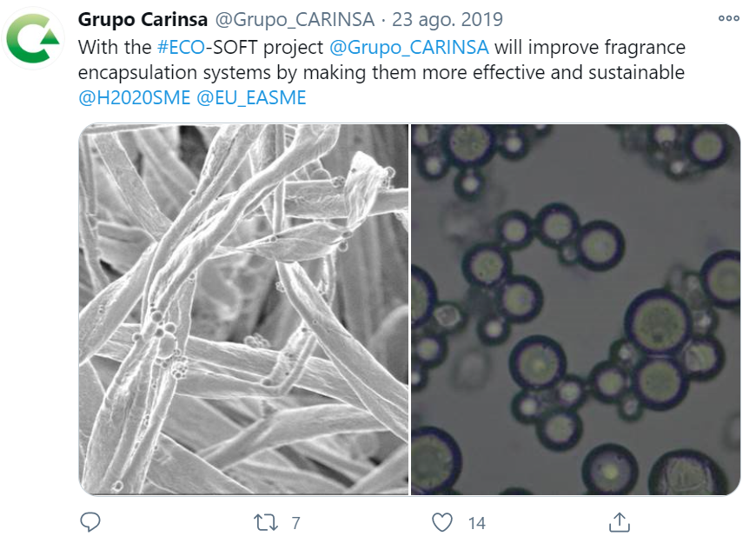Open the microcapsules microscope image
This screenshot has width=756, height=543.
tap(575, 309)
